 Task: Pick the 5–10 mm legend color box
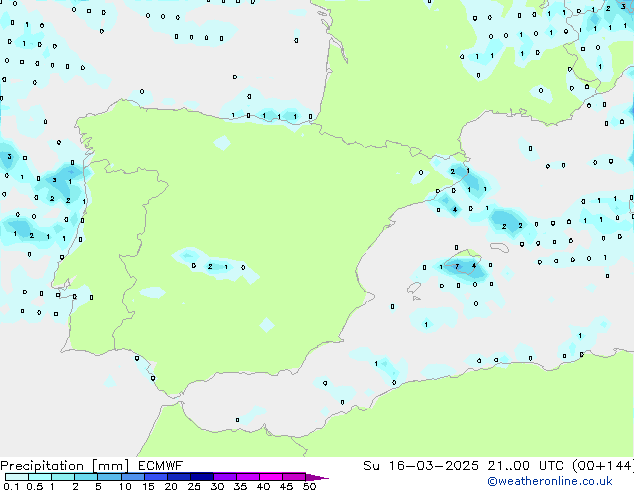(109, 477)
